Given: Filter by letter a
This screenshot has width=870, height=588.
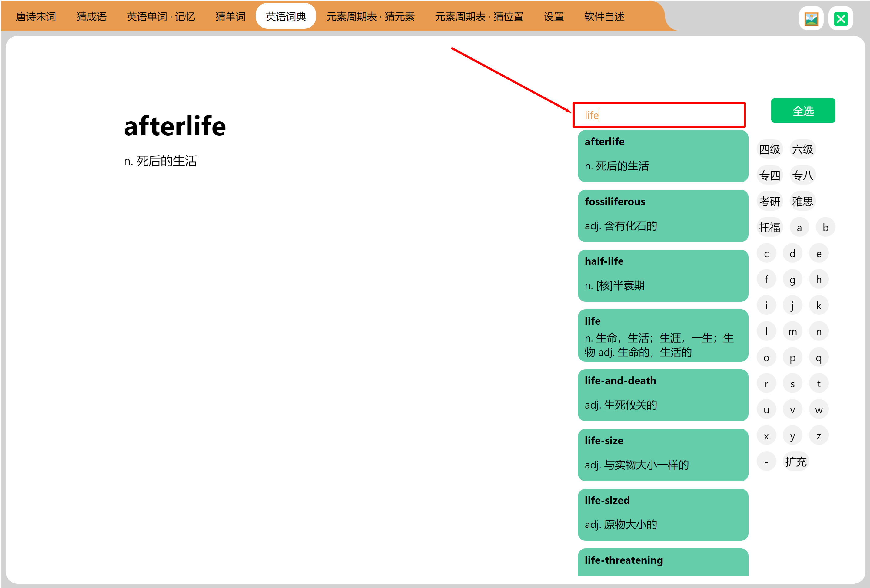Looking at the screenshot, I should point(799,227).
